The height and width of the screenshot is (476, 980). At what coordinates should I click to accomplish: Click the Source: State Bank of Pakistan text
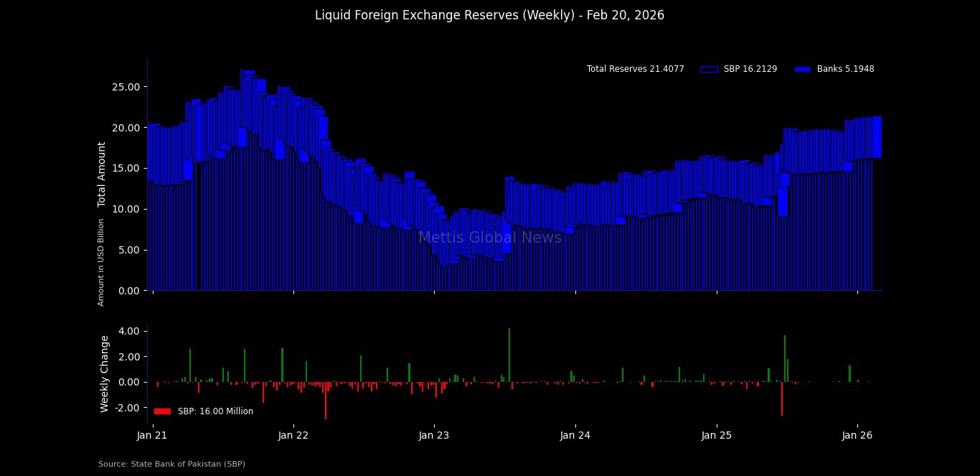171,465
